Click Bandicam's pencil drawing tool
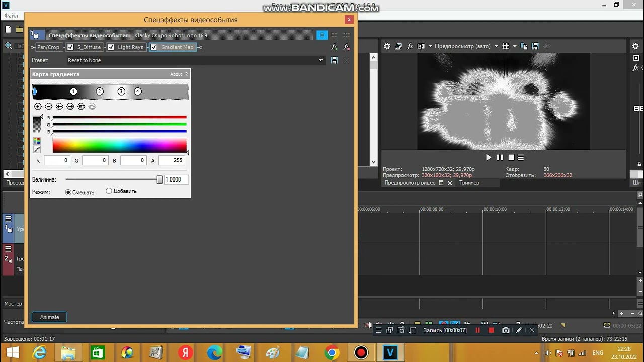The width and height of the screenshot is (644, 362). pos(519,330)
